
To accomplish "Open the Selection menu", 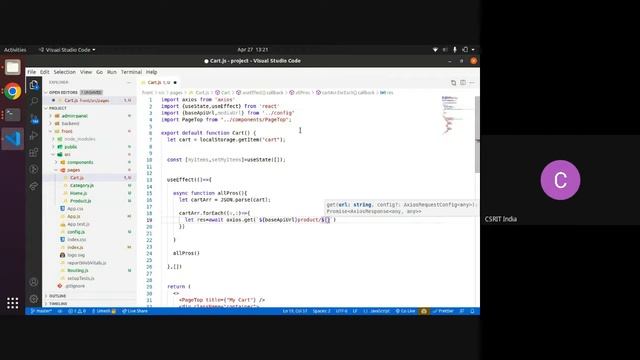I will click(64, 72).
